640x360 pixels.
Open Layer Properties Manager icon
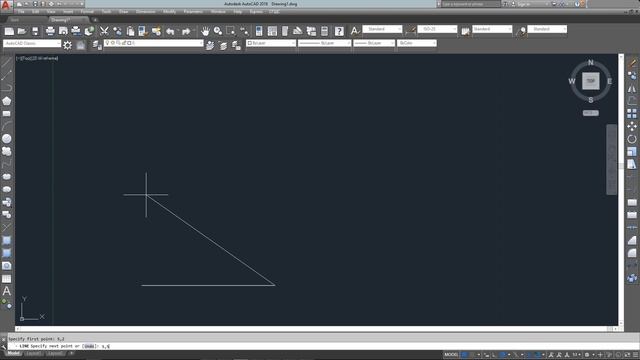(x=97, y=45)
